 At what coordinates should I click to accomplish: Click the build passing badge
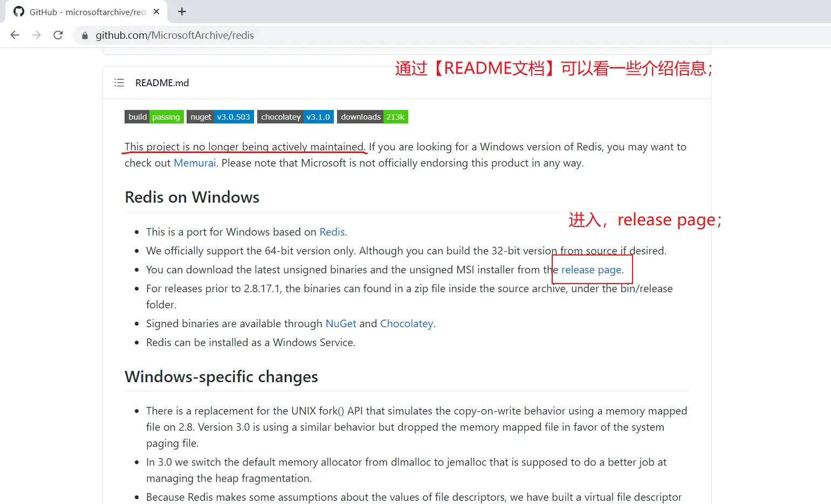[154, 117]
